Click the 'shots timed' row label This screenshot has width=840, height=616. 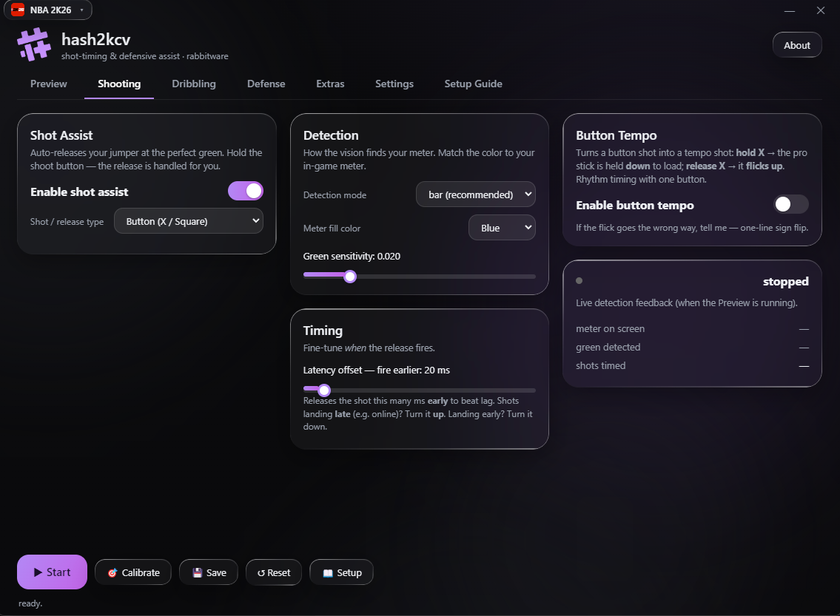pos(600,365)
